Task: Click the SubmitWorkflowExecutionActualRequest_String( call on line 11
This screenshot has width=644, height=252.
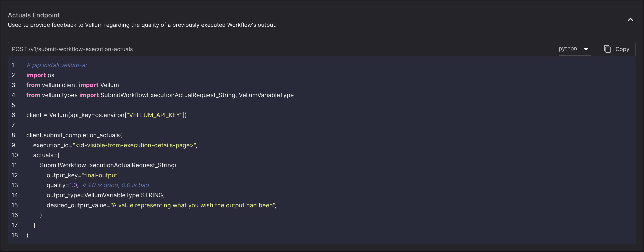Action: click(108, 165)
